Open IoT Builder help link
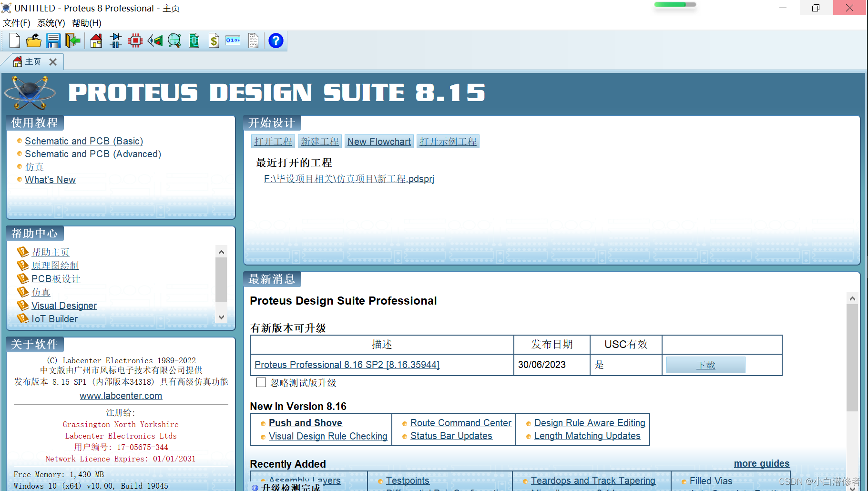 54,319
